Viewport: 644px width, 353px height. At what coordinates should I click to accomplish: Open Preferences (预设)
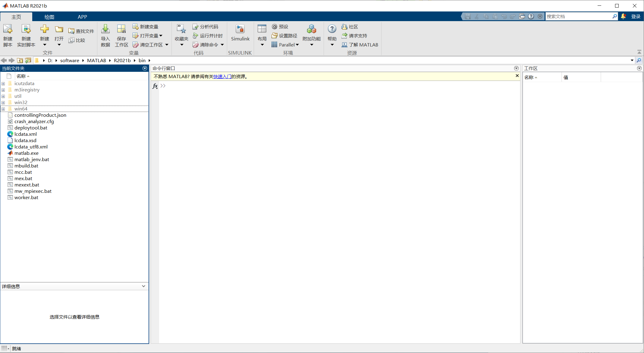pyautogui.click(x=280, y=27)
